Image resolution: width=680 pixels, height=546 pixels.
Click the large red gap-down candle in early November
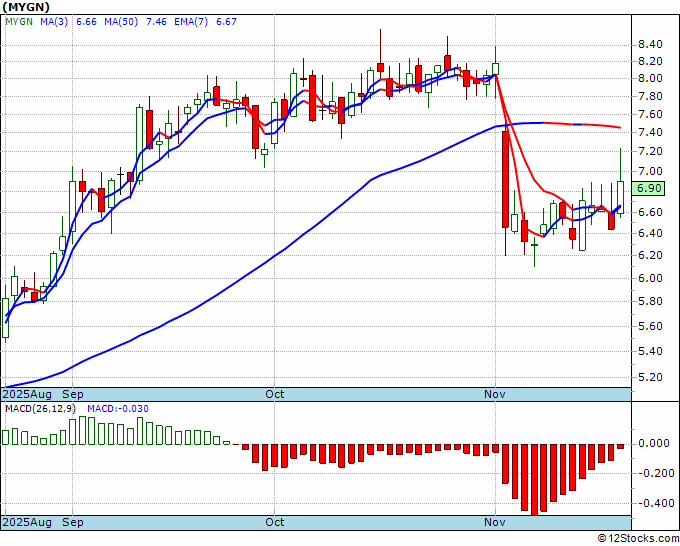pos(505,179)
